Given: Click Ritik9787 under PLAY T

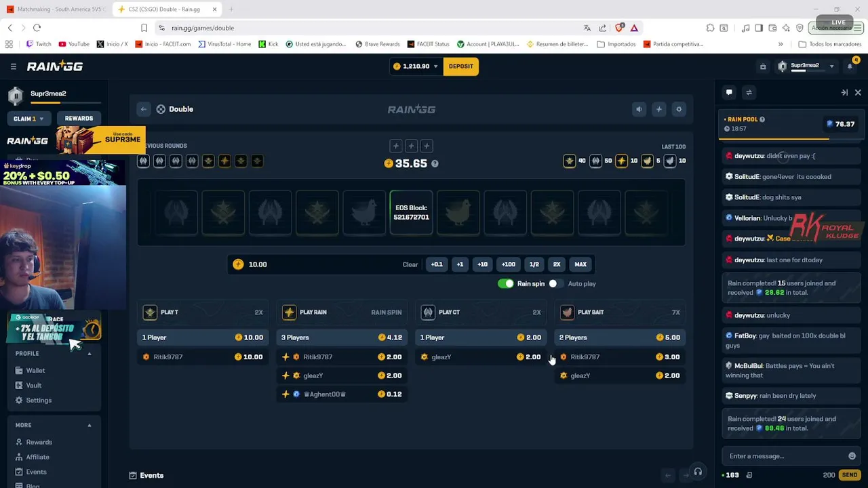Looking at the screenshot, I should pyautogui.click(x=167, y=357).
